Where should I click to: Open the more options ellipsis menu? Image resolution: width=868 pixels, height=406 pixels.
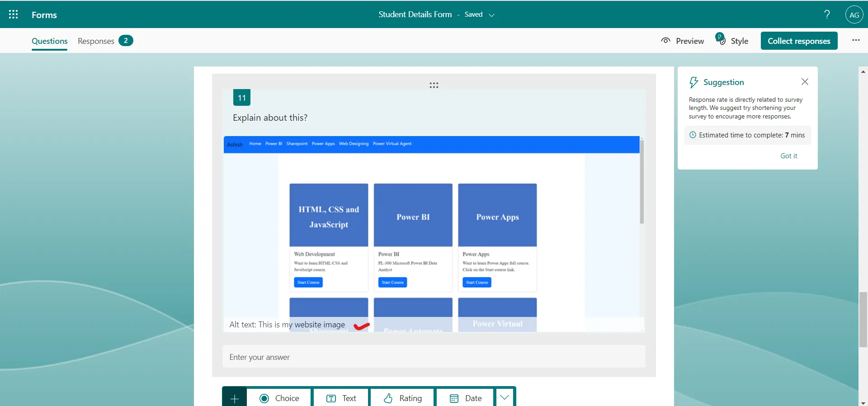[x=856, y=40]
